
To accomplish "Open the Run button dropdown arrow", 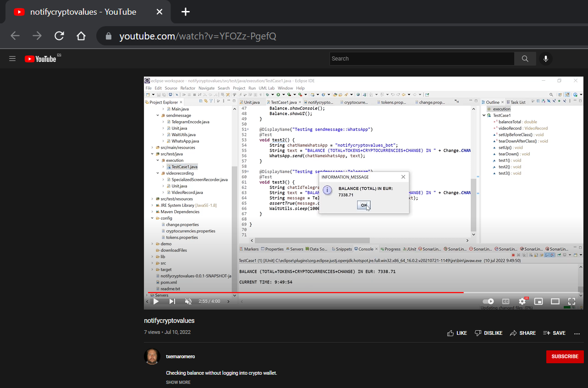I will click(283, 94).
